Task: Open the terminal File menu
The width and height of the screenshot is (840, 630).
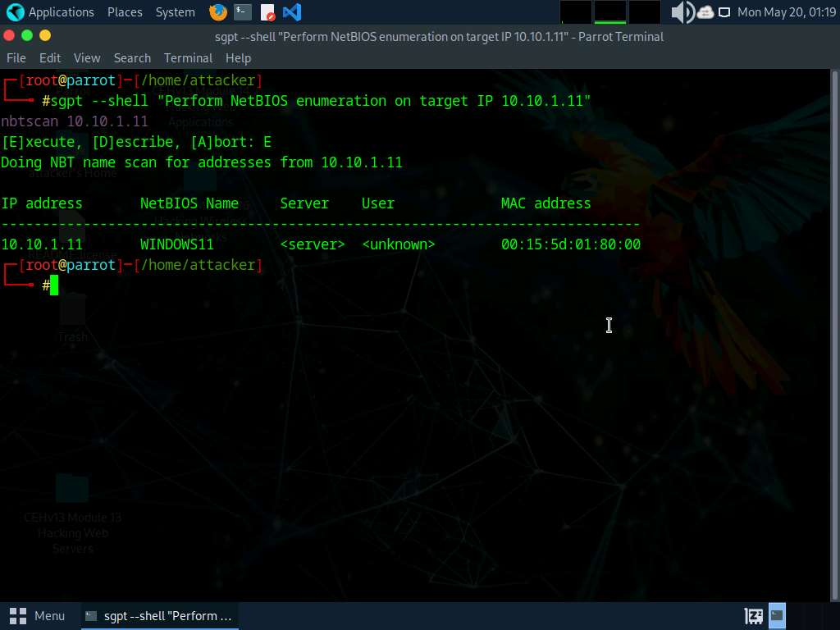Action: click(16, 58)
